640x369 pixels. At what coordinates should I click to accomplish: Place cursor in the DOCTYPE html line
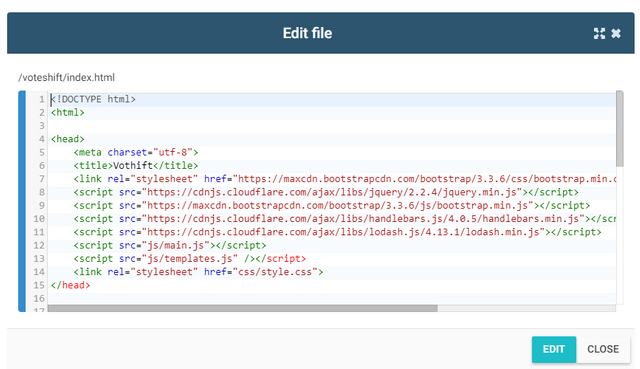click(x=93, y=100)
